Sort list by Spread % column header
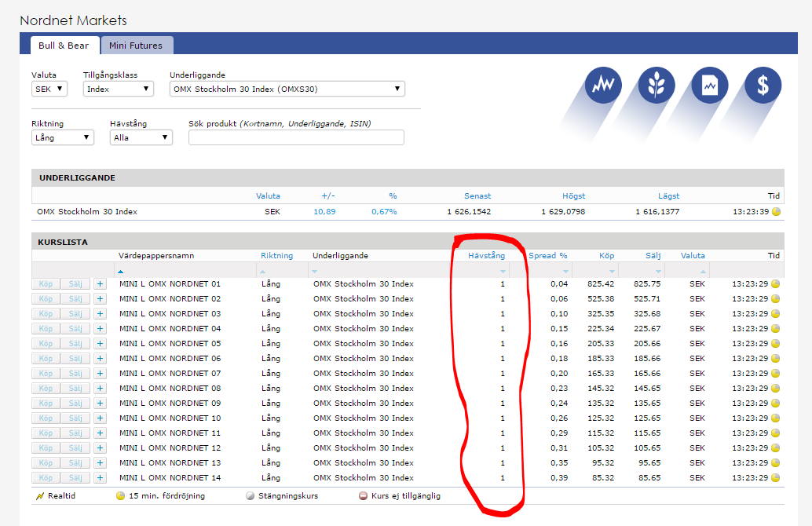Viewport: 812px width, 526px height. click(547, 256)
